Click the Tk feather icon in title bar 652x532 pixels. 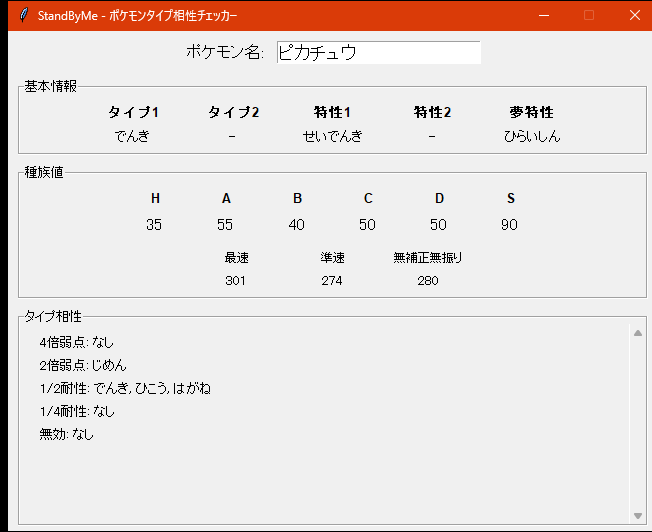(24, 15)
